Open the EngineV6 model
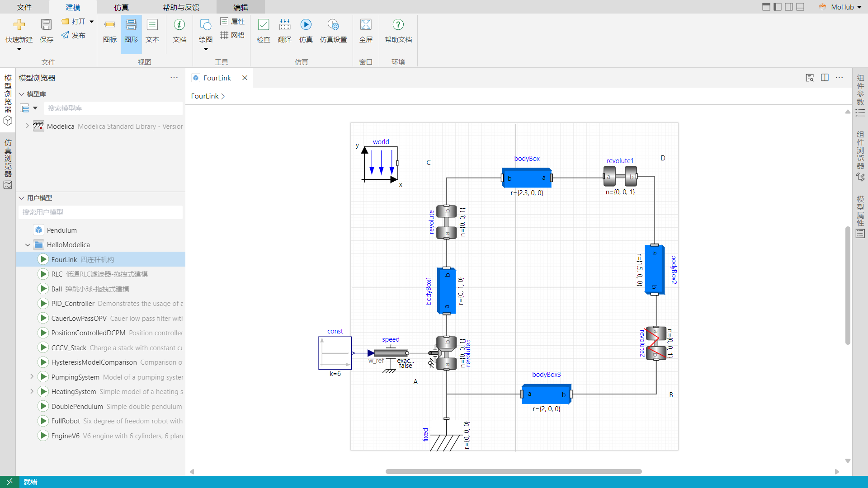Screen dimensions: 868x488 pos(100,436)
